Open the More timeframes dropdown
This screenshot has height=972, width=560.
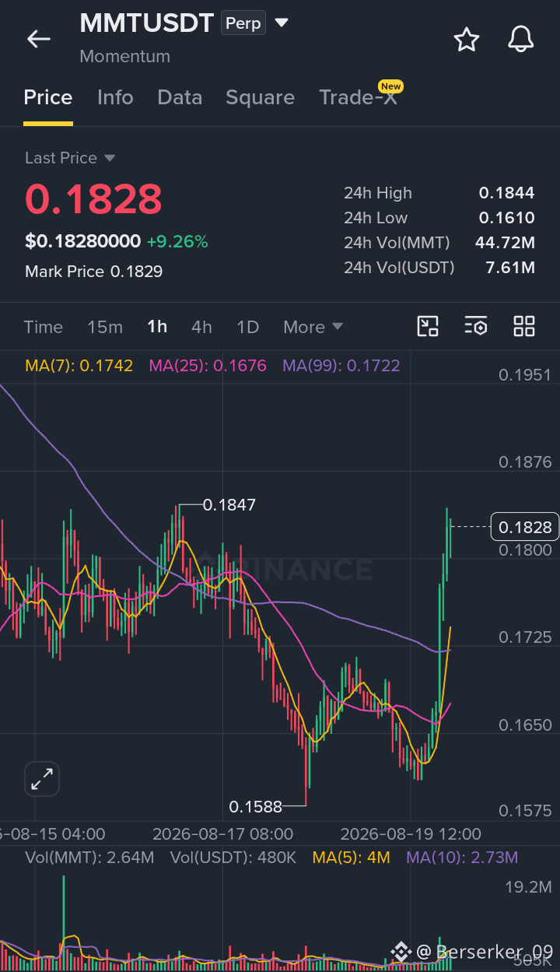click(x=313, y=327)
